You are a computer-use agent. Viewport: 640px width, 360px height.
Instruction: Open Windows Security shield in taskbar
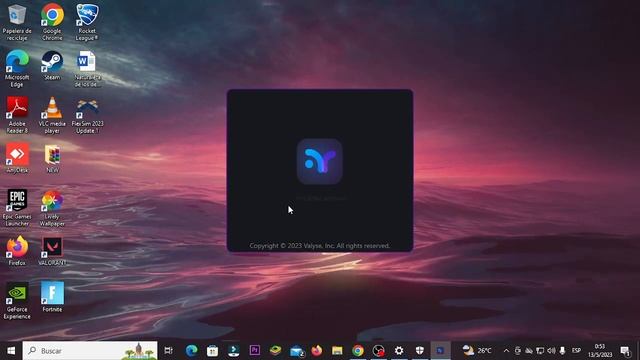click(x=420, y=351)
